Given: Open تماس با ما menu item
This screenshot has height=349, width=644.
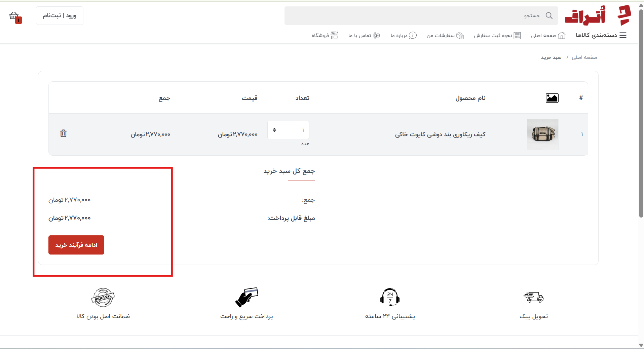Looking at the screenshot, I should pyautogui.click(x=360, y=35).
